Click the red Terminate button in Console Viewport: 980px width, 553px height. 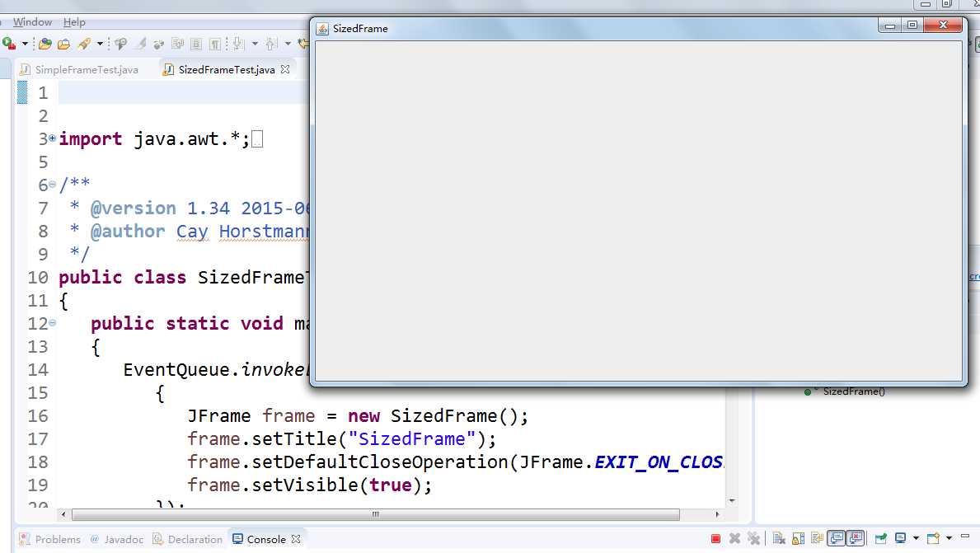click(716, 539)
